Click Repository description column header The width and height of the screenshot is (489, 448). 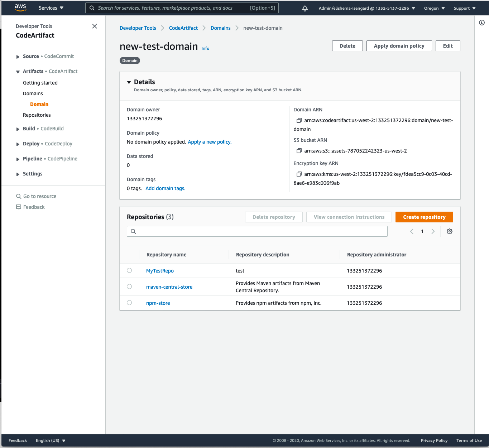[263, 255]
